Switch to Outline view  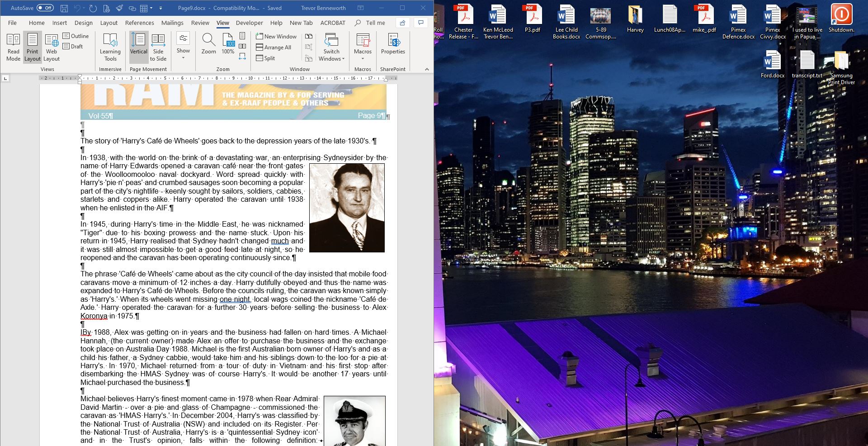(76, 36)
